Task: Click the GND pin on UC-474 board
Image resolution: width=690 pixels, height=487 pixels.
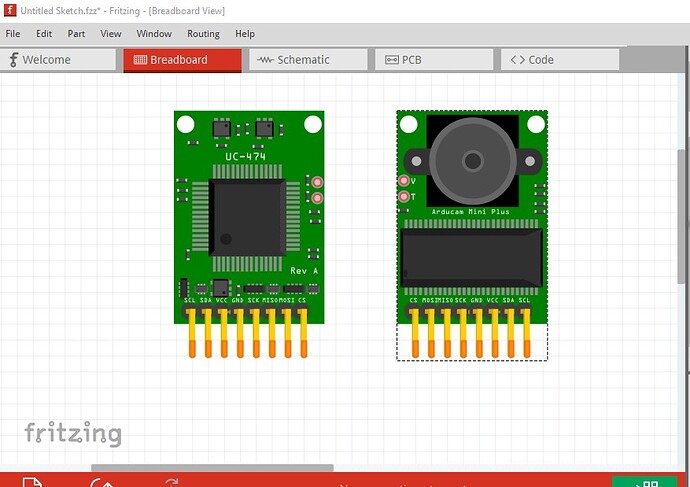Action: coord(239,333)
